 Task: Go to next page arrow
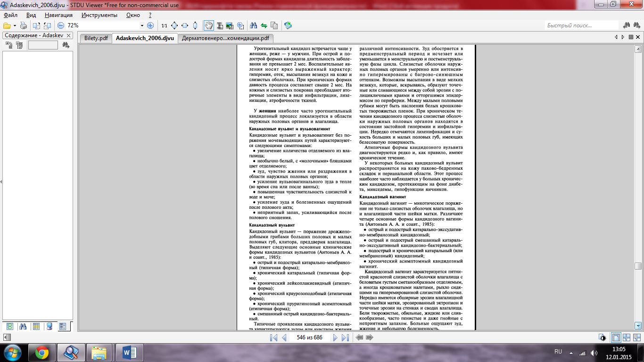(335, 337)
